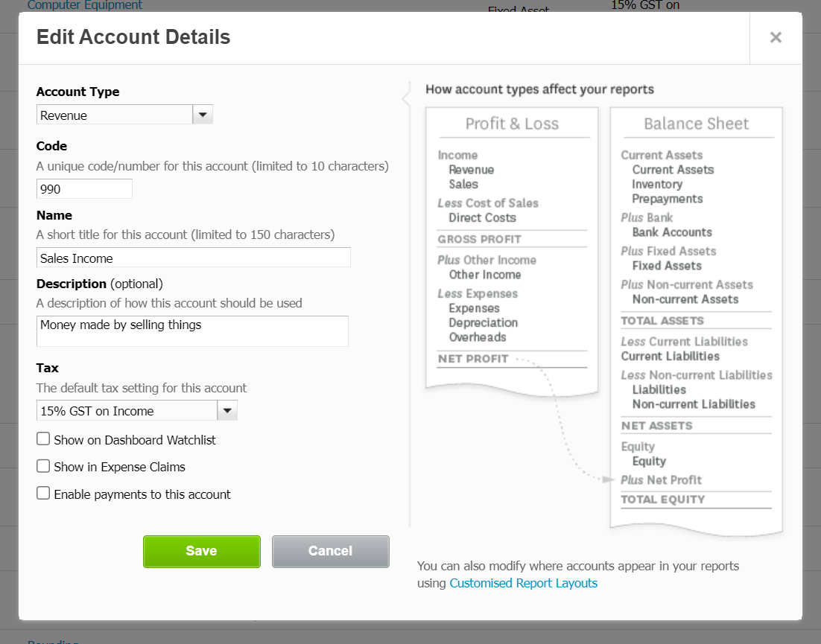Open the Rounding account link
This screenshot has height=644, width=821.
pos(52,641)
